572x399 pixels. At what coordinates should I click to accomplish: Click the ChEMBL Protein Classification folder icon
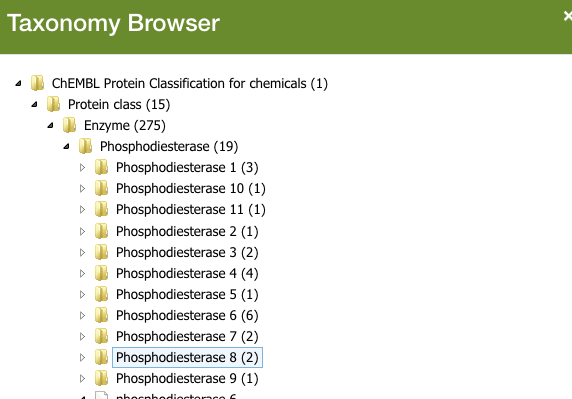click(x=38, y=83)
